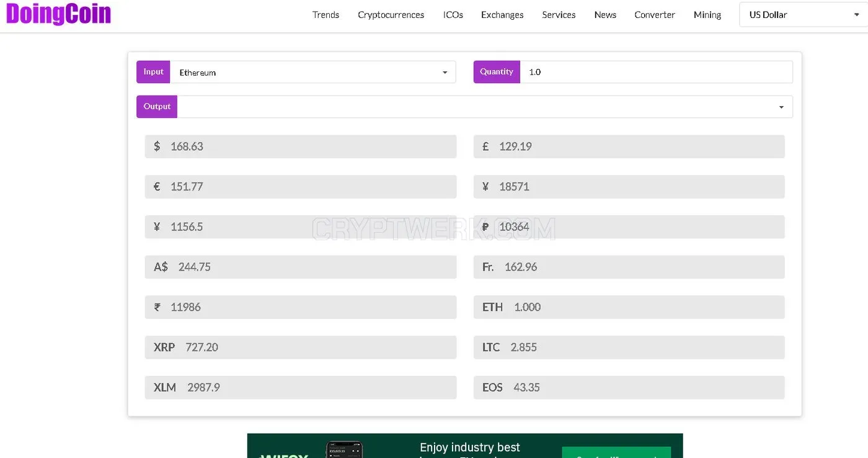868x458 pixels.
Task: Open the Services section
Action: coord(559,15)
